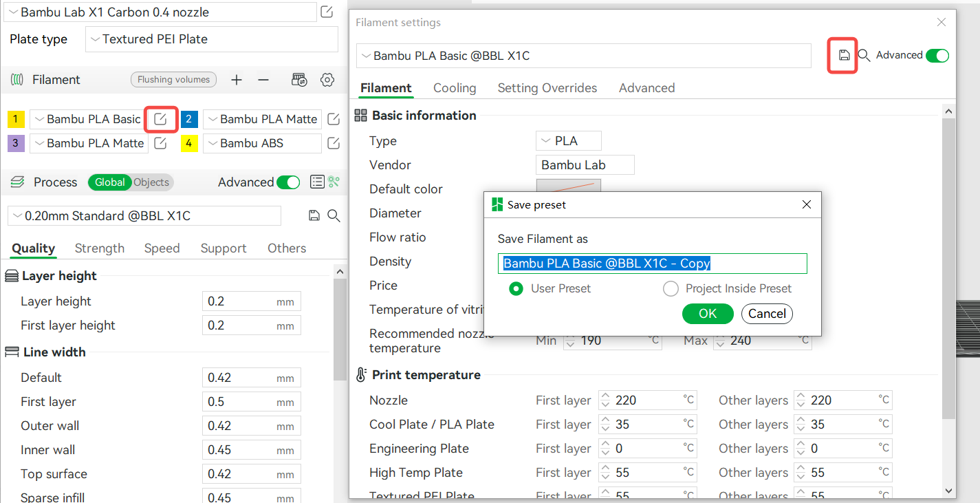Click the purple filament 3 color swatch

point(17,143)
